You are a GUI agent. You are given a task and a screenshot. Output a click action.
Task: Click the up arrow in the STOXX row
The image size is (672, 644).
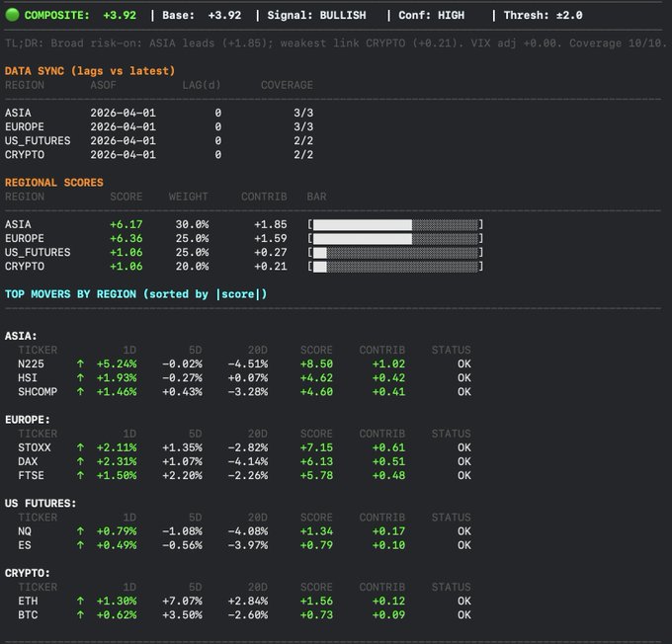tap(80, 447)
